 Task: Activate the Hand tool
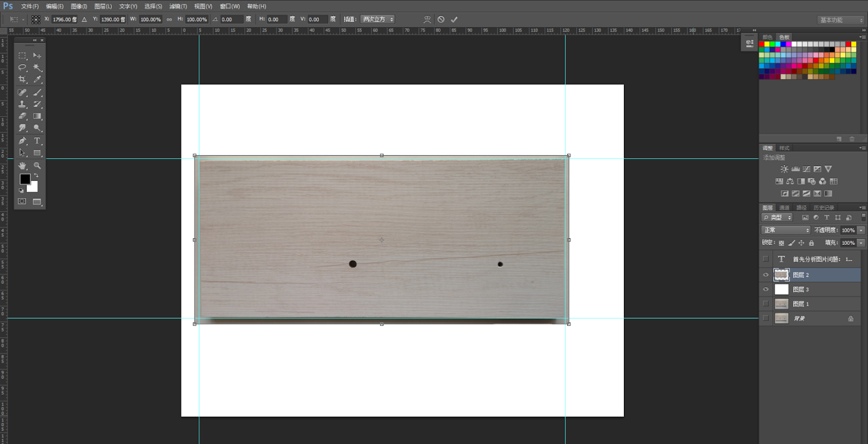(22, 166)
